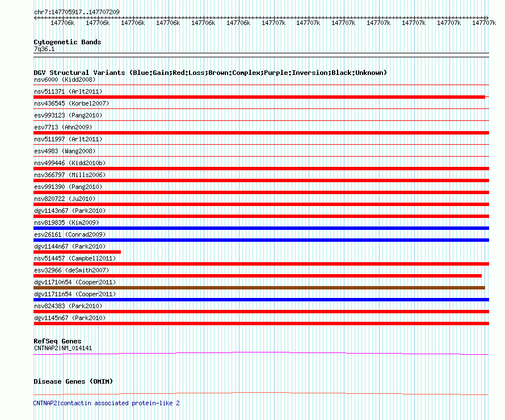Click the CNTNAP2|NM_014141 RefSeq gene label
This screenshot has height=420, width=505.
[x=63, y=348]
